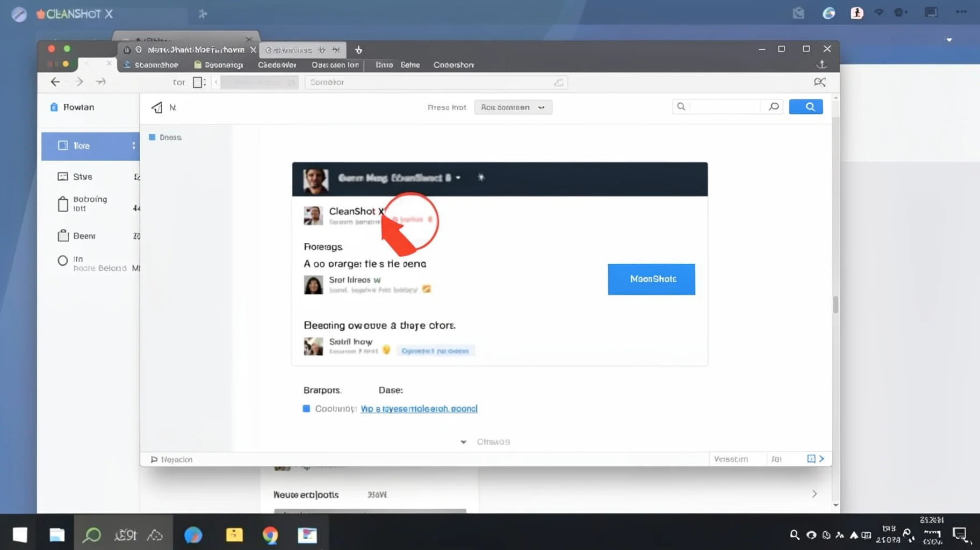Open the Windows Start menu

20,534
